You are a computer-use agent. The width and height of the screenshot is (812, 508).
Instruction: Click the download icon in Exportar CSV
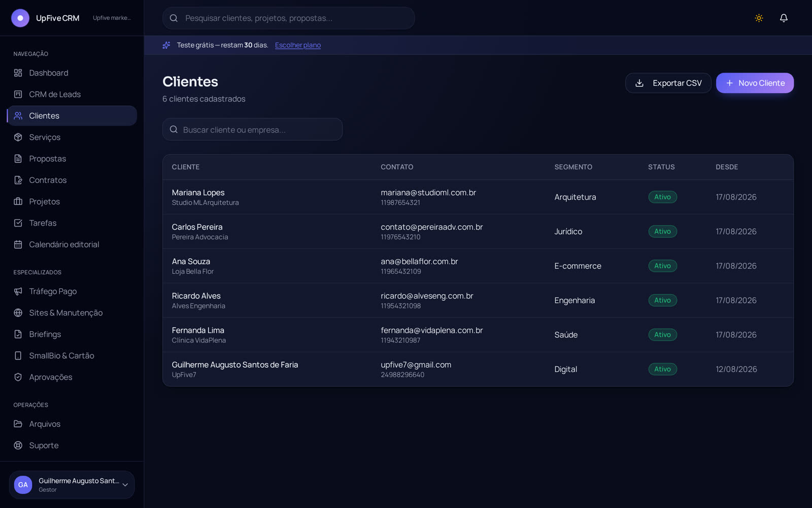click(639, 83)
